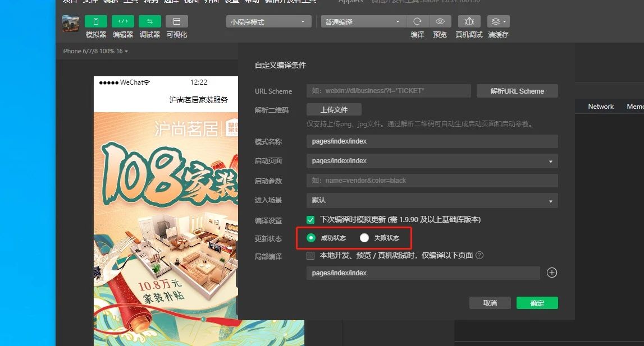
Task: Open the visualization (可视化) panel icon
Action: 177,21
